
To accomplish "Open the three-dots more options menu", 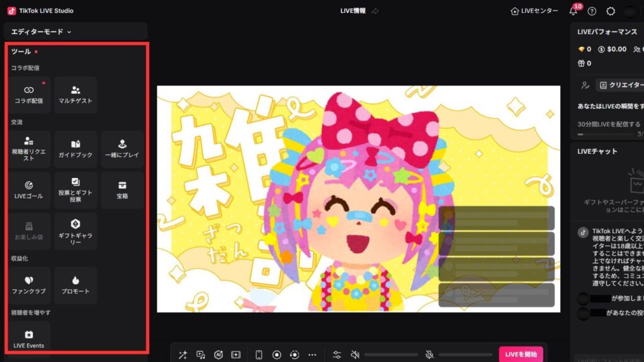I will coord(312,354).
